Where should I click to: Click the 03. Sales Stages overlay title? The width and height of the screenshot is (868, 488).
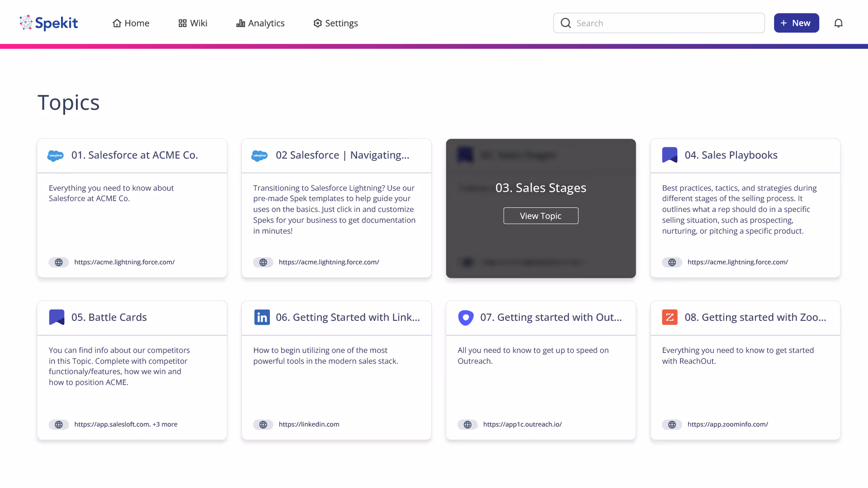click(541, 188)
